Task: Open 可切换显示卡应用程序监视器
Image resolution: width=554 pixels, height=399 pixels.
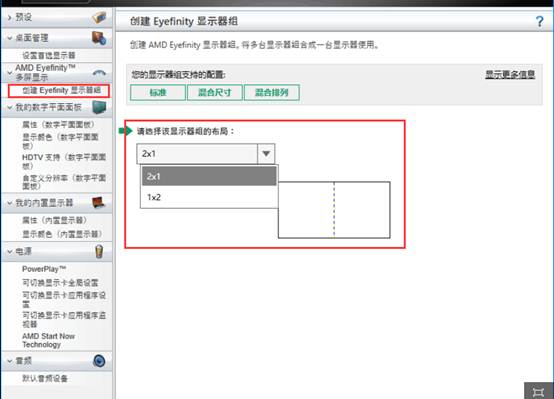Action: click(x=64, y=319)
